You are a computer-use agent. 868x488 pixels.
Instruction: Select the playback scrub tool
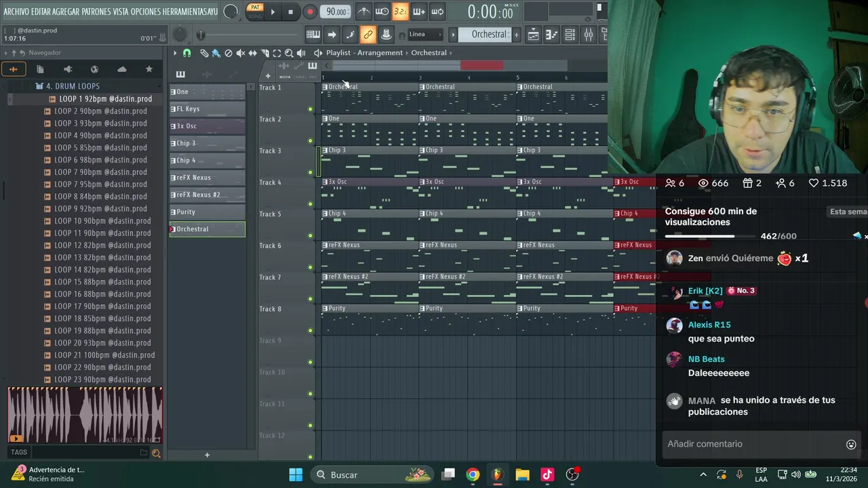pyautogui.click(x=301, y=53)
